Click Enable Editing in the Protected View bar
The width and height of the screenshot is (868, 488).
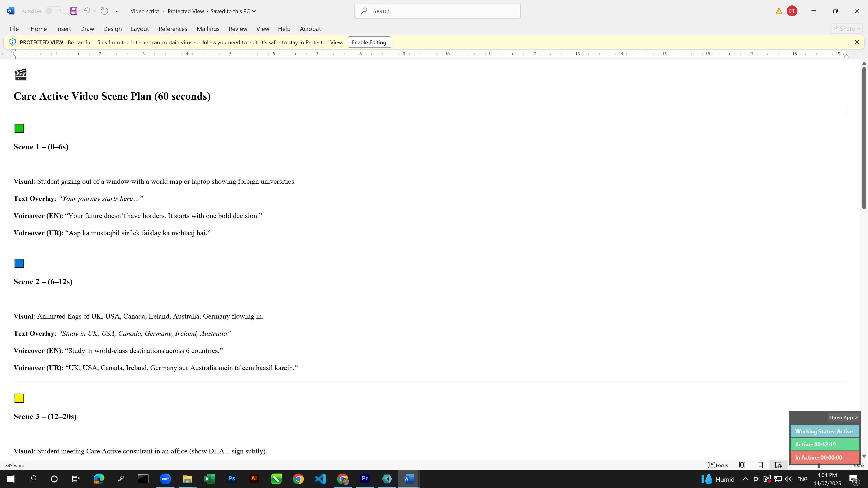click(x=369, y=42)
